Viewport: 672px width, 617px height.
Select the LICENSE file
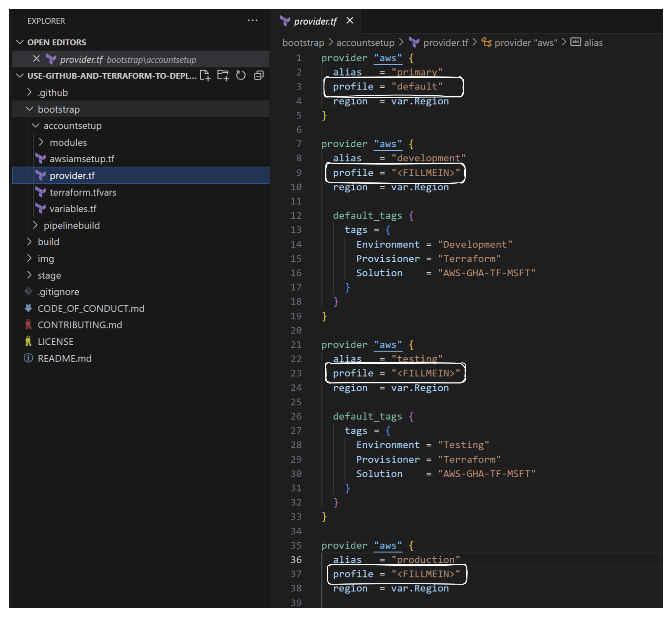point(55,341)
